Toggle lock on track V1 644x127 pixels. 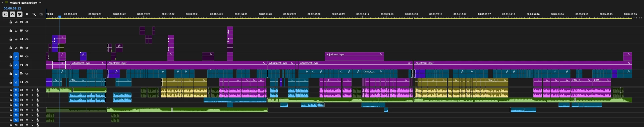pyautogui.click(x=11, y=82)
